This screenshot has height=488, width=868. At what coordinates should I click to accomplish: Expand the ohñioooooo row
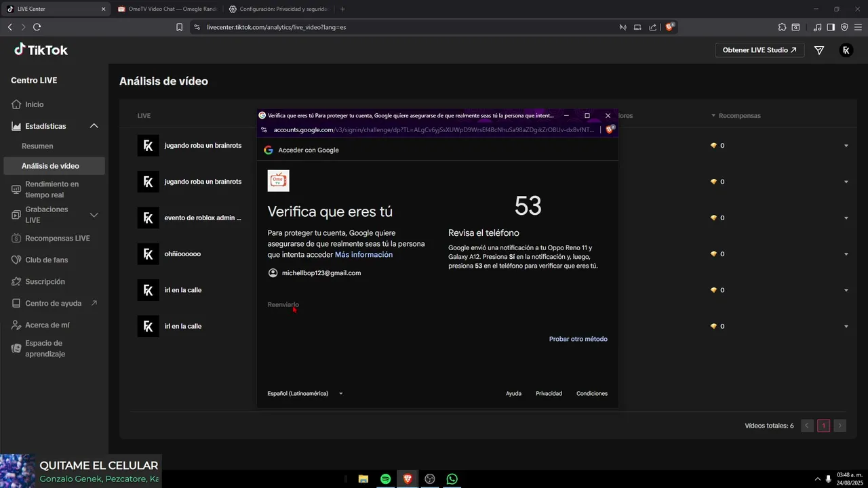pyautogui.click(x=846, y=254)
